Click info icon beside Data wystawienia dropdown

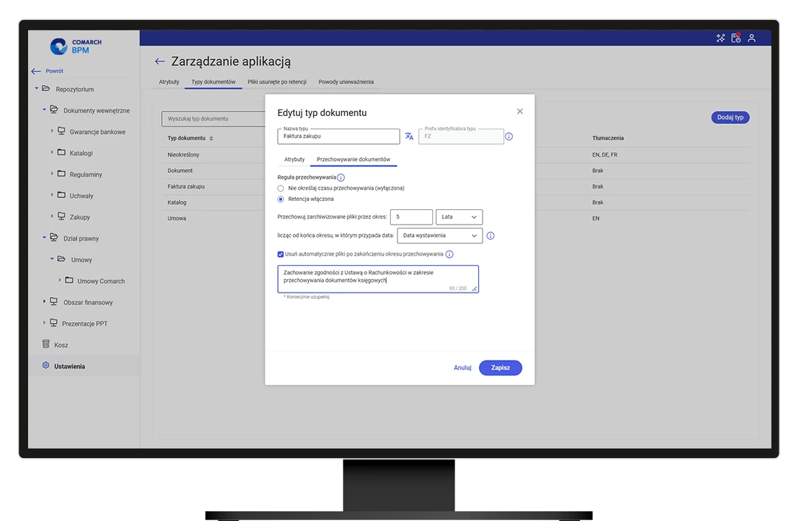(491, 236)
